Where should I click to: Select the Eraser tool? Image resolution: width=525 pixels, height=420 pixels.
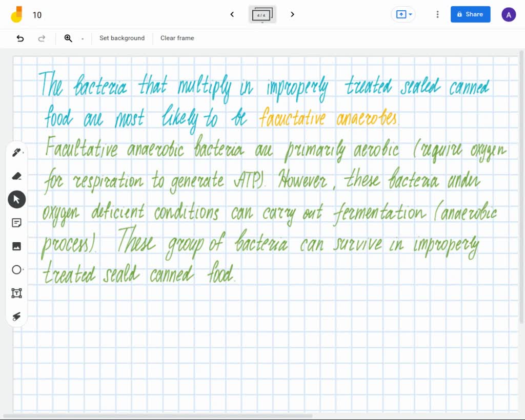16,176
